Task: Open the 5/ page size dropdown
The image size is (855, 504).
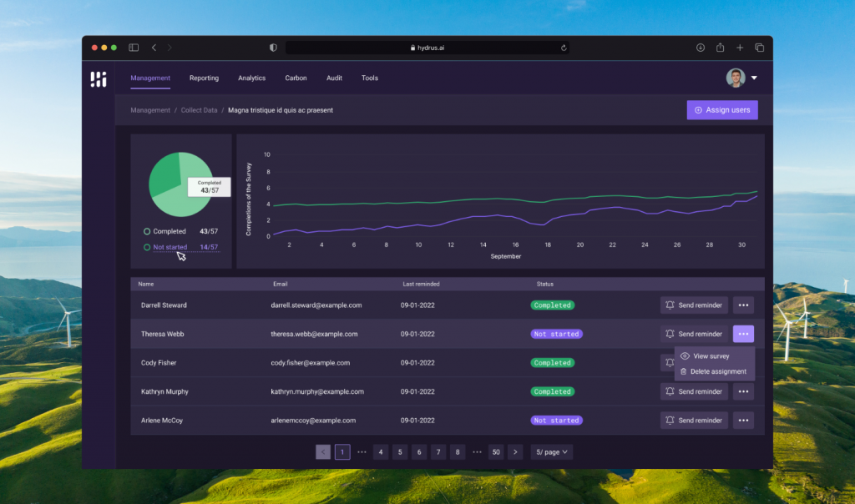Action: (x=551, y=451)
